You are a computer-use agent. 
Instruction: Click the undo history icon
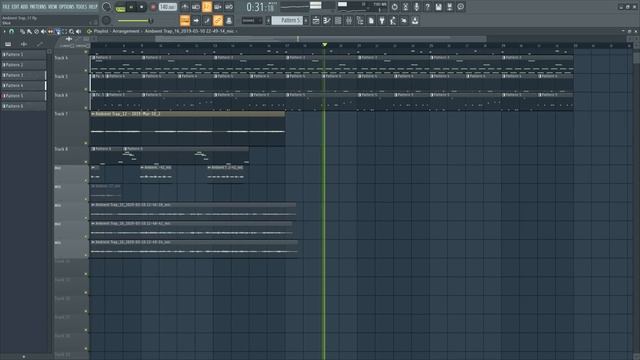[394, 7]
